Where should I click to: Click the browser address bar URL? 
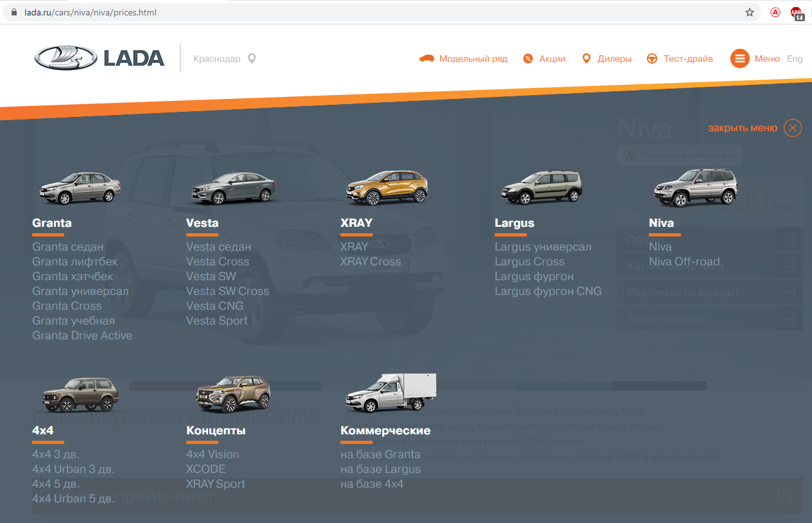click(x=91, y=12)
